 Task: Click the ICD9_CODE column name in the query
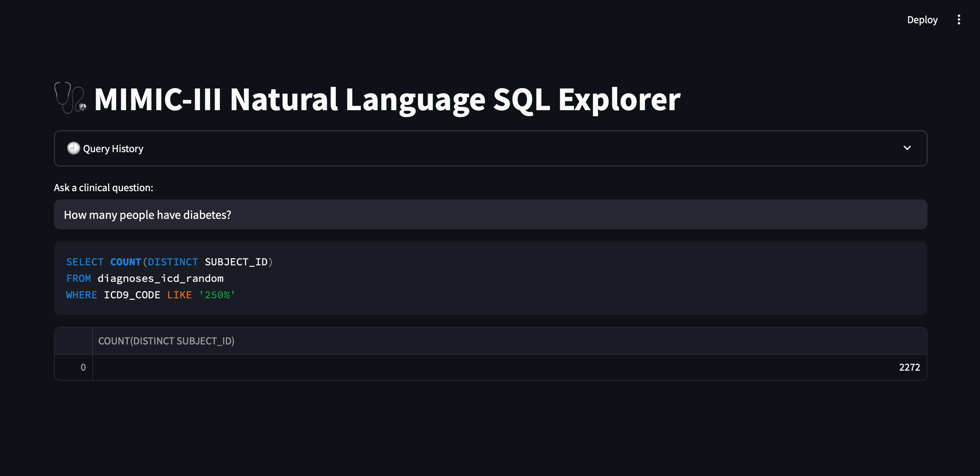point(132,295)
